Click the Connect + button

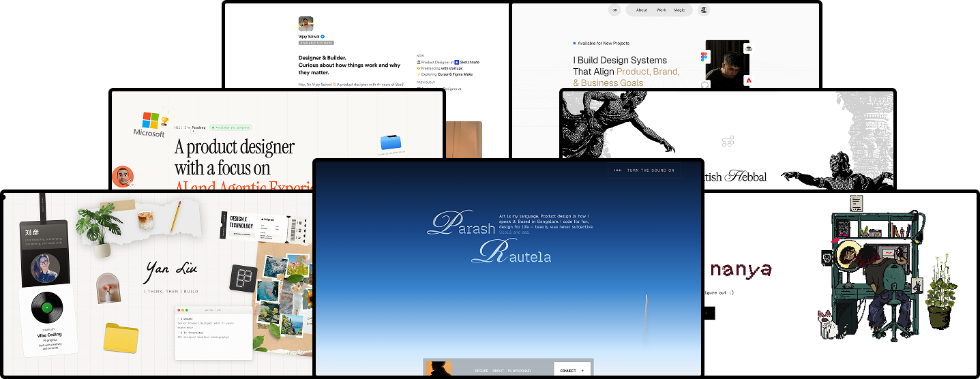click(x=571, y=370)
